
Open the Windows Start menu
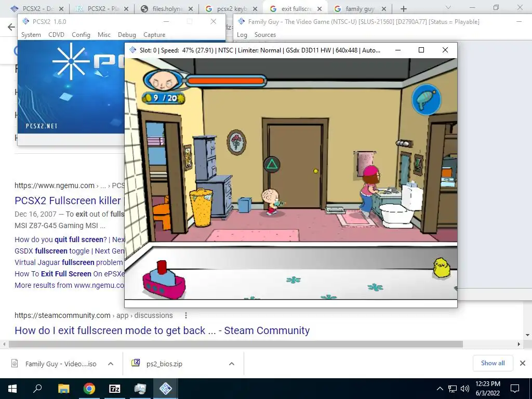pyautogui.click(x=12, y=389)
